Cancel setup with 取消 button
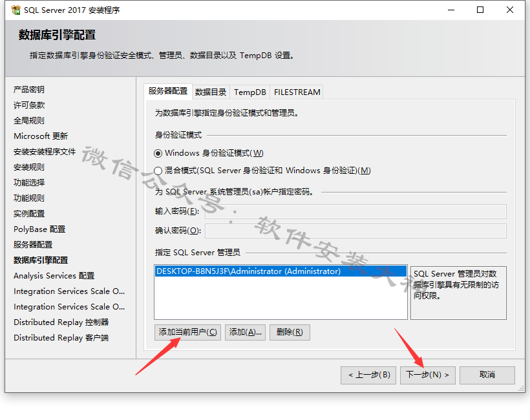The image size is (530, 420). point(487,375)
